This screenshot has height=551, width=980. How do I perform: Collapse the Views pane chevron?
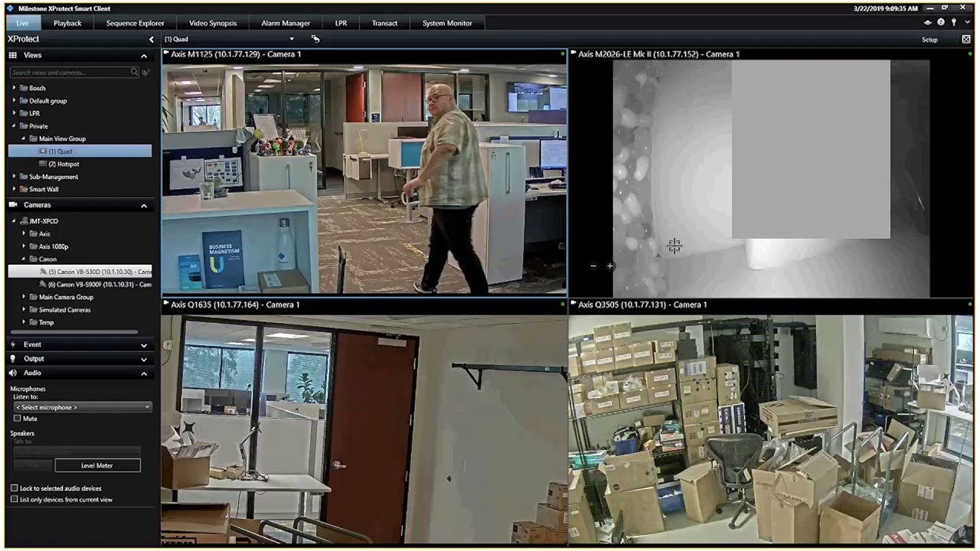coord(144,55)
